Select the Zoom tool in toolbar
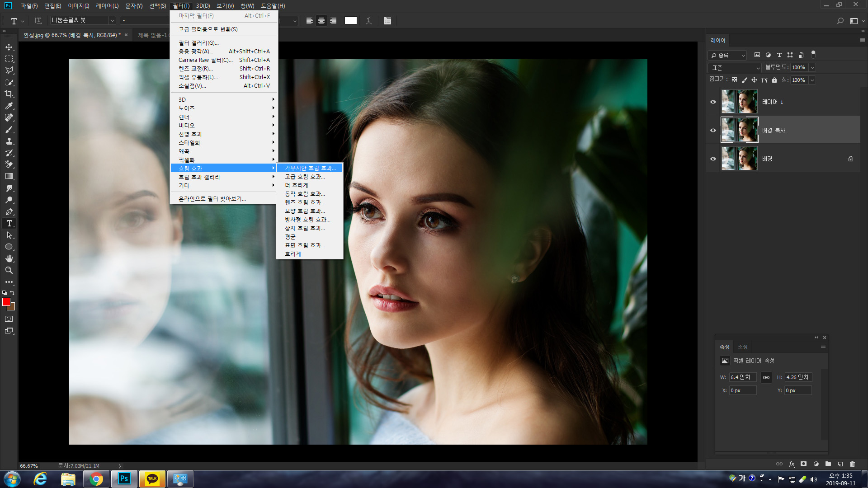The height and width of the screenshot is (488, 868). [x=9, y=270]
